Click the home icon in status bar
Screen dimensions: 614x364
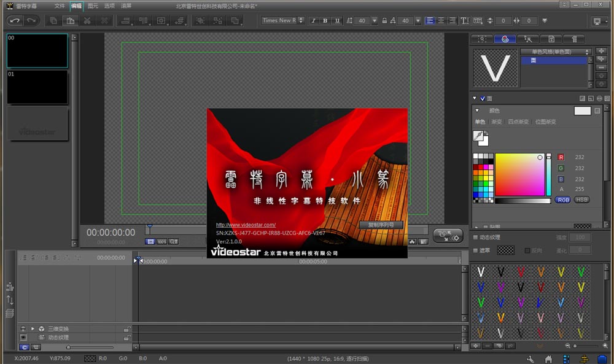click(548, 359)
